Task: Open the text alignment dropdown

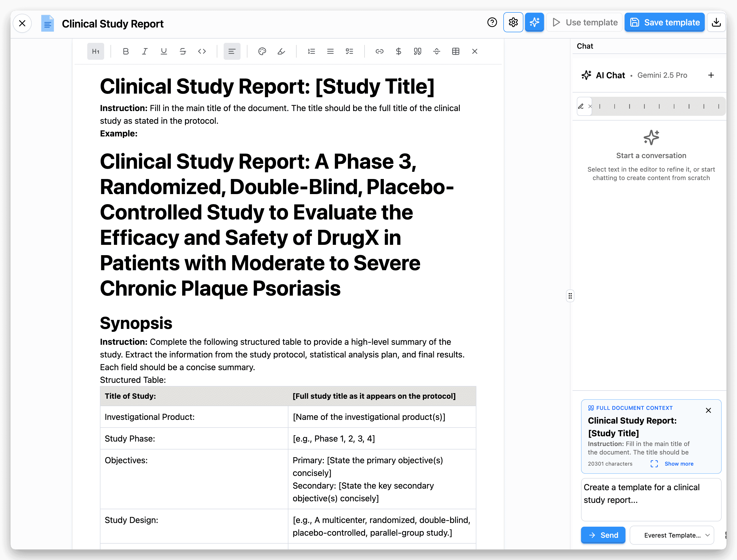Action: [x=232, y=51]
